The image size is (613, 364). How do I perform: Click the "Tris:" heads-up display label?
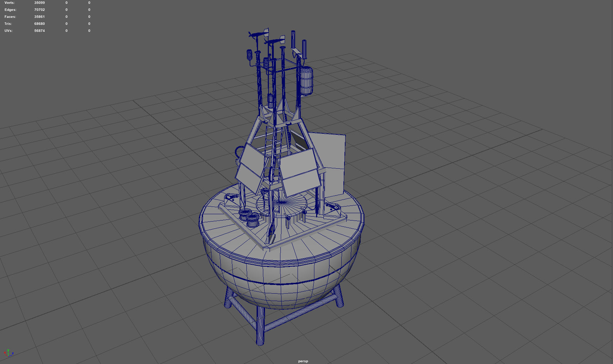click(8, 24)
